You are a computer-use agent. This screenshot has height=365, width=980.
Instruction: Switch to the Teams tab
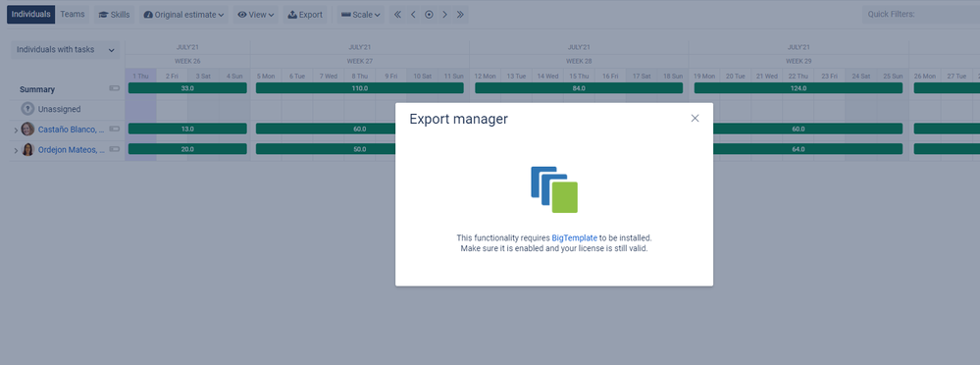coord(73,15)
